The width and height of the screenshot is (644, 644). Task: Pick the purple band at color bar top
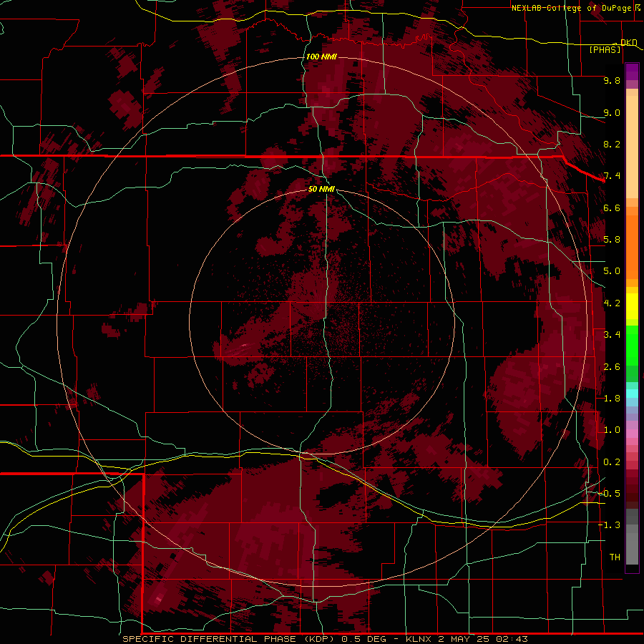point(632,72)
